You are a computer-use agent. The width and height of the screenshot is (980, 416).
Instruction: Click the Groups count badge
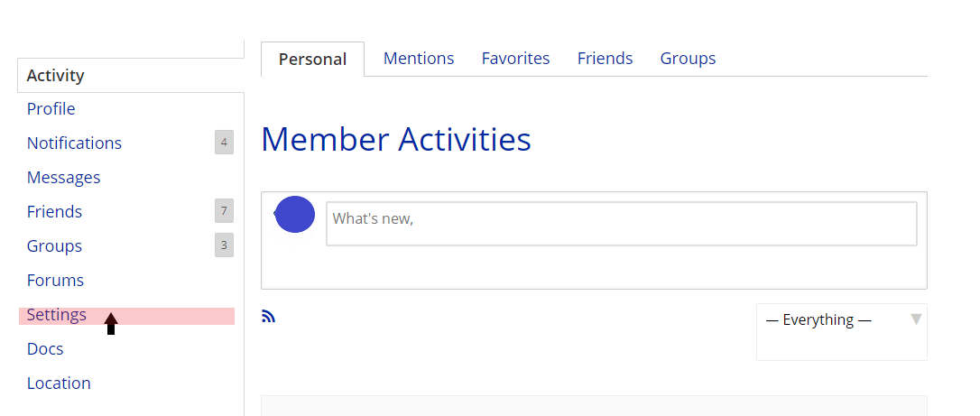coord(224,245)
